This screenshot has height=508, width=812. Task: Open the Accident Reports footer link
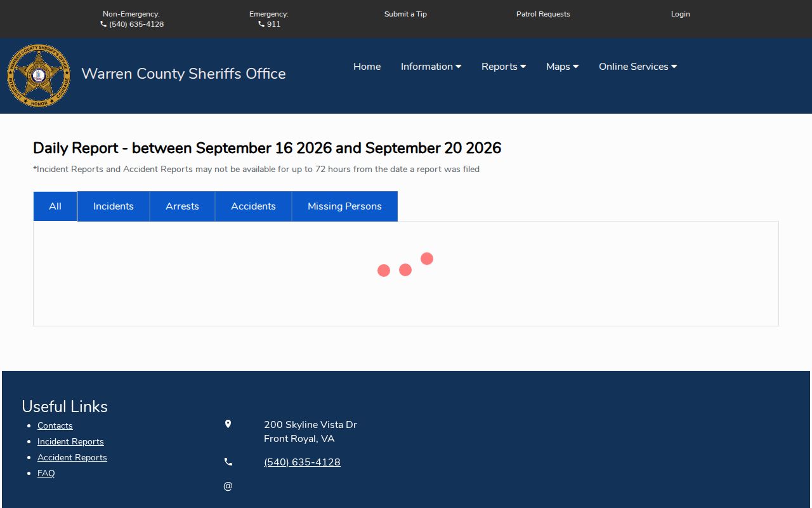point(72,458)
